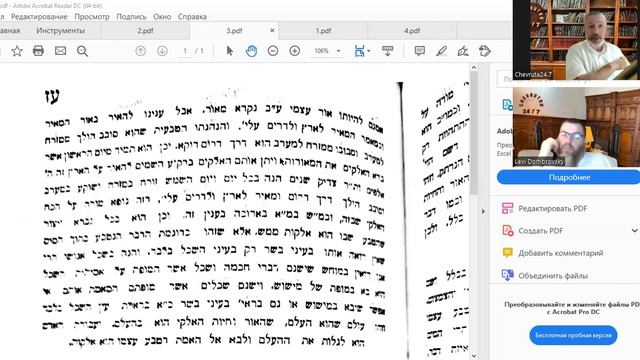Add a sticky note comment

420,51
